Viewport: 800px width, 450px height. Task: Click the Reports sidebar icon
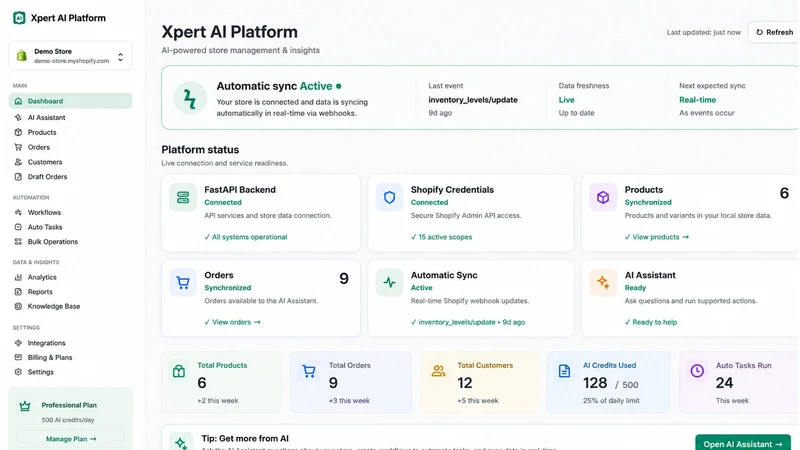pyautogui.click(x=18, y=292)
